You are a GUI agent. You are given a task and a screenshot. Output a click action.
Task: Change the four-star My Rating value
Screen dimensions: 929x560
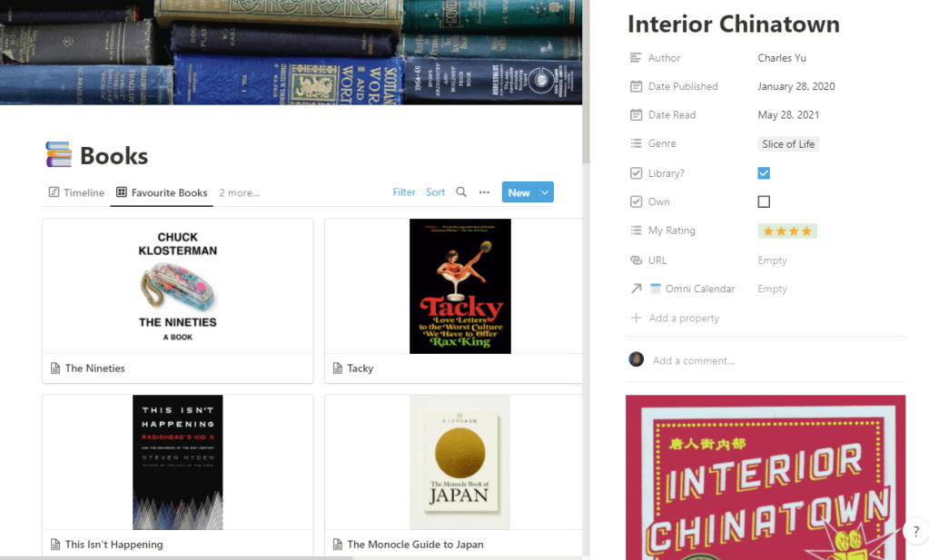(x=786, y=231)
